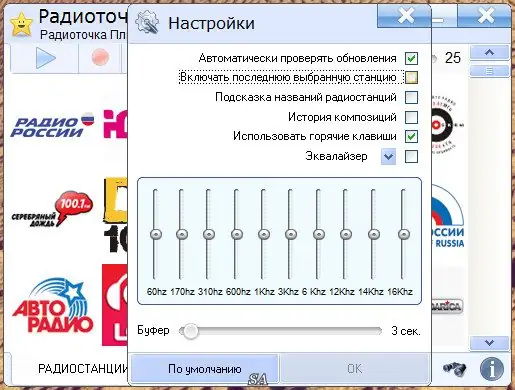Click the 6 Khz equalizer slider
The image size is (515, 390).
tap(319, 234)
